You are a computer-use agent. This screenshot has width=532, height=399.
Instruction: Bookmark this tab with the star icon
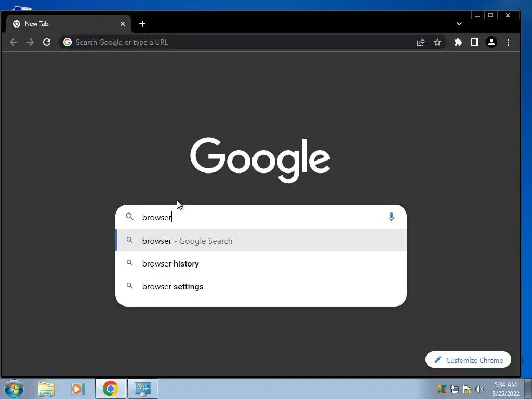point(437,42)
